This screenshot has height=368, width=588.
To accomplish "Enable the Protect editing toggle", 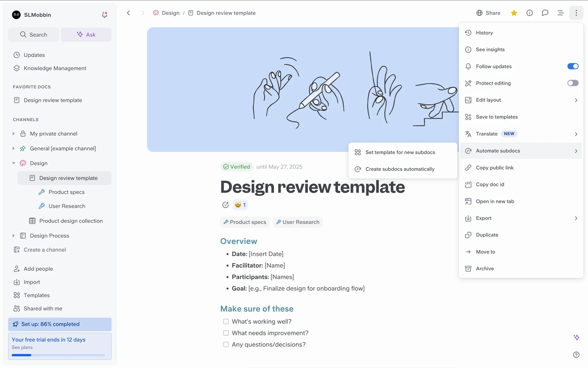I will pyautogui.click(x=572, y=83).
